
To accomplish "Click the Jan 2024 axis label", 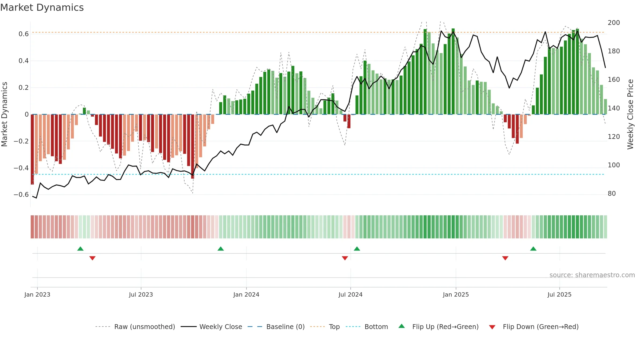I will coord(246,294).
